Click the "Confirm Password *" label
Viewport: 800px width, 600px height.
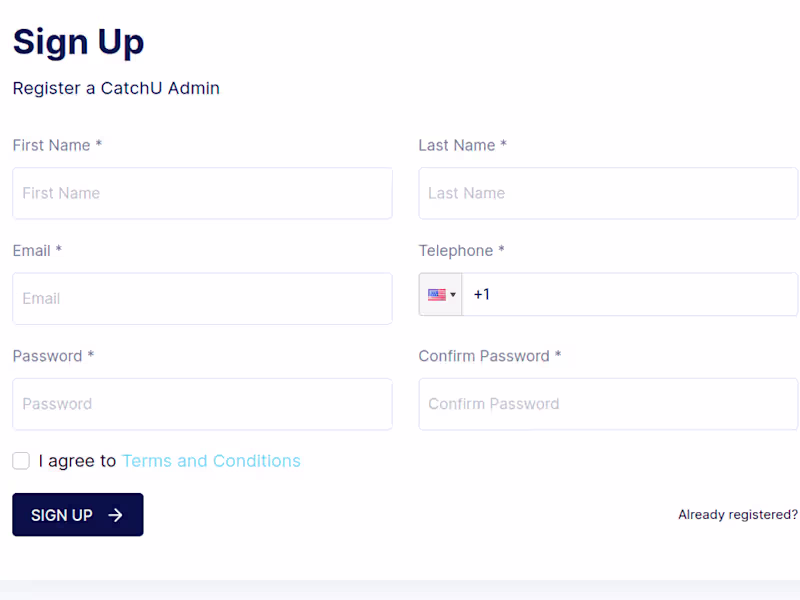(489, 356)
